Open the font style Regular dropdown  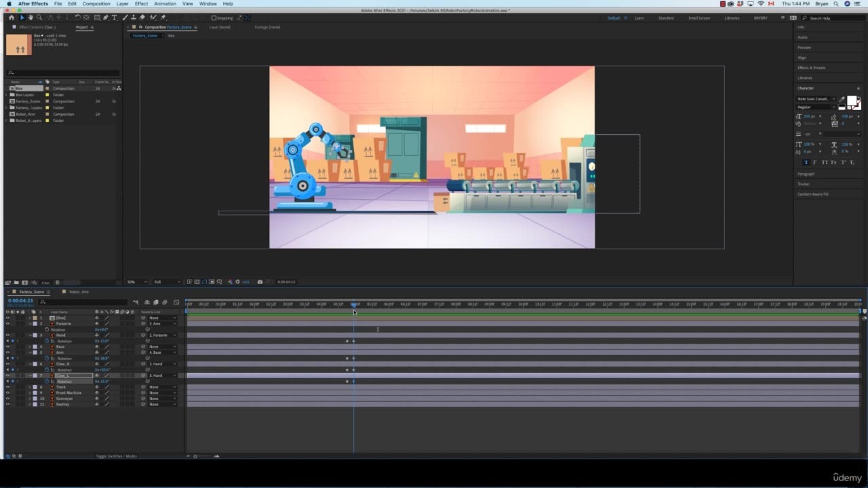pyautogui.click(x=816, y=107)
